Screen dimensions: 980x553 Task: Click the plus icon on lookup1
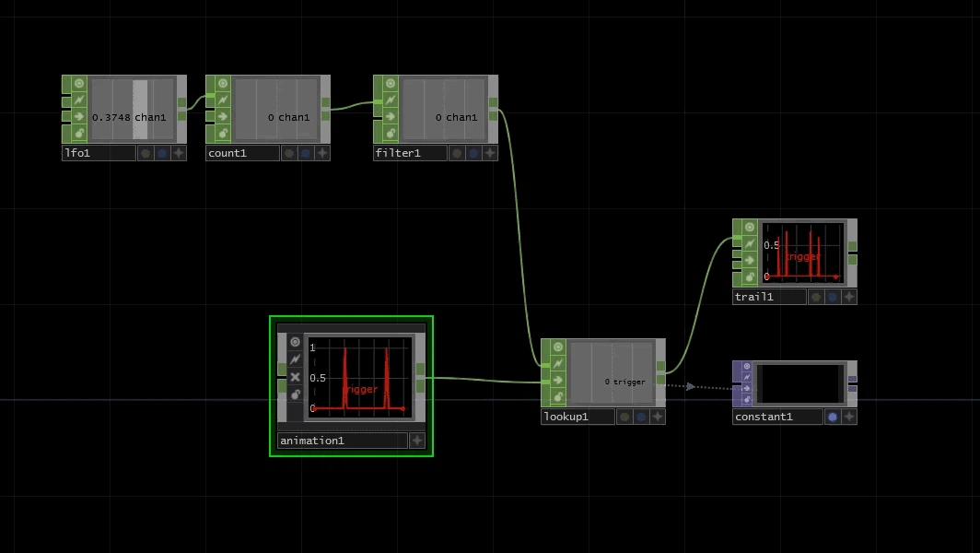pos(658,417)
